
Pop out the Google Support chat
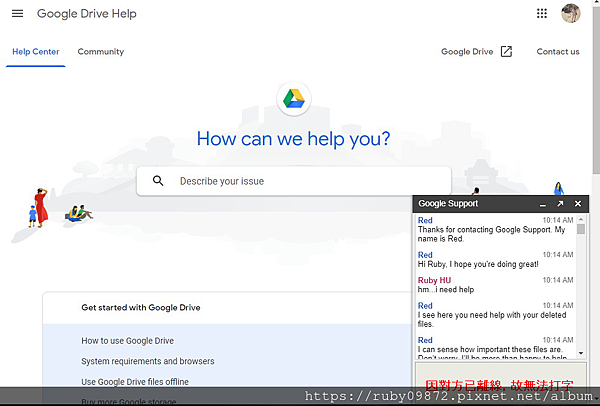[x=560, y=204]
